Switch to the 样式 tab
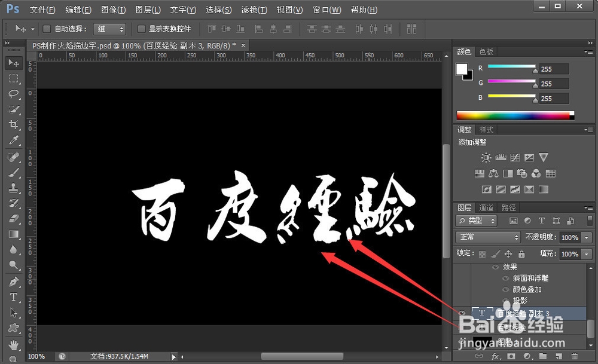Viewport: 598px width, 364px height. (x=486, y=130)
